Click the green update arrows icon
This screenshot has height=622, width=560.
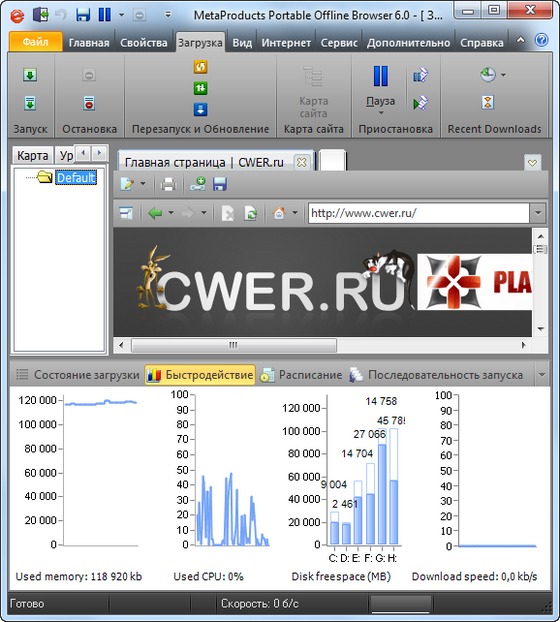tap(201, 88)
